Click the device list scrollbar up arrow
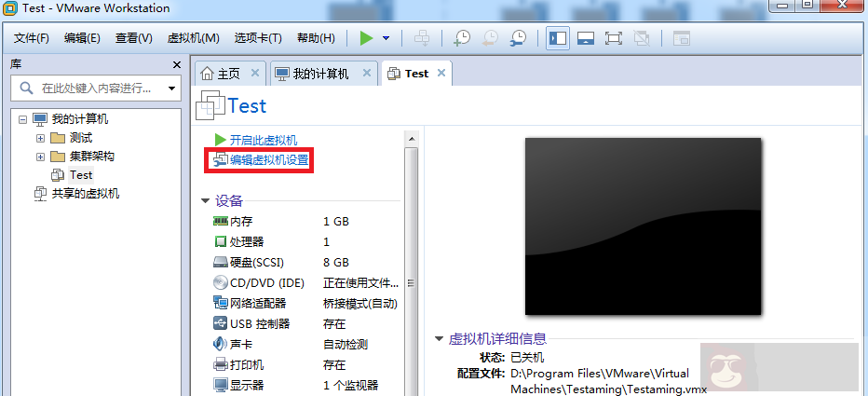This screenshot has height=396, width=868. coord(412,139)
